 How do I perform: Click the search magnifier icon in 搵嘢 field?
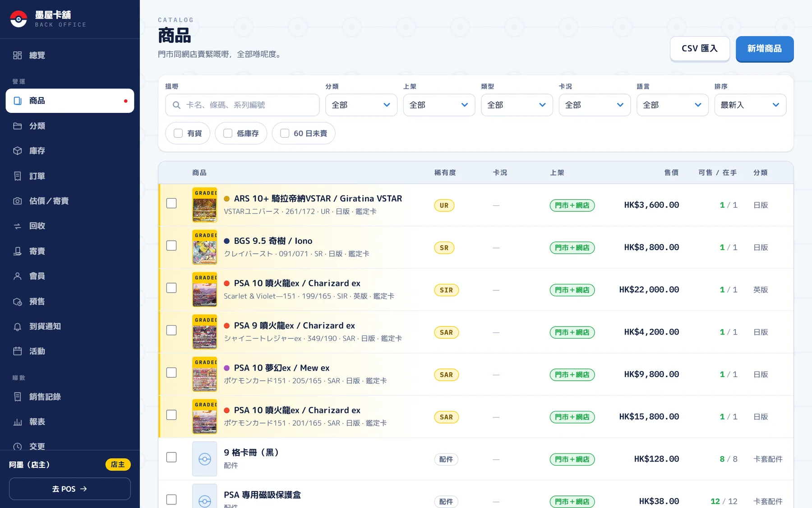click(x=177, y=105)
